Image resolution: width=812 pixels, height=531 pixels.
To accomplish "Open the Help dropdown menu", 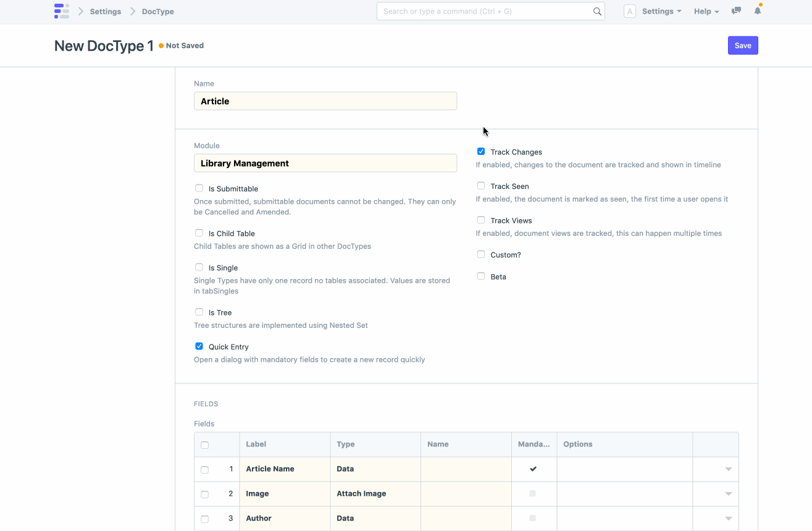I will tap(705, 10).
